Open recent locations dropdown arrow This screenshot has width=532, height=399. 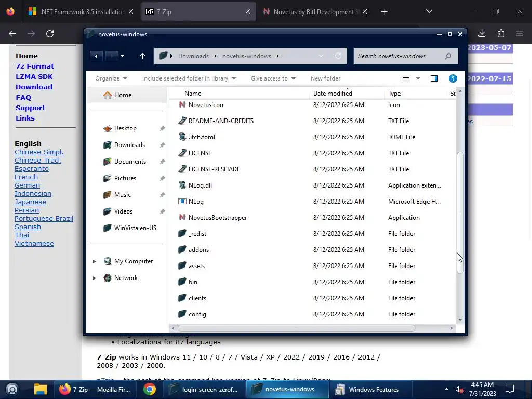point(123,56)
